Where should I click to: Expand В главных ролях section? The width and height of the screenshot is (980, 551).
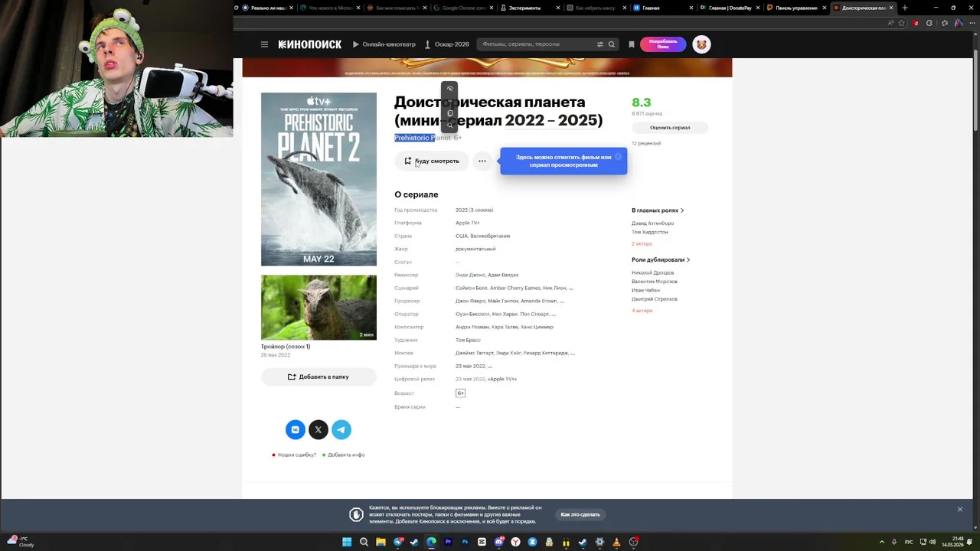coord(658,210)
